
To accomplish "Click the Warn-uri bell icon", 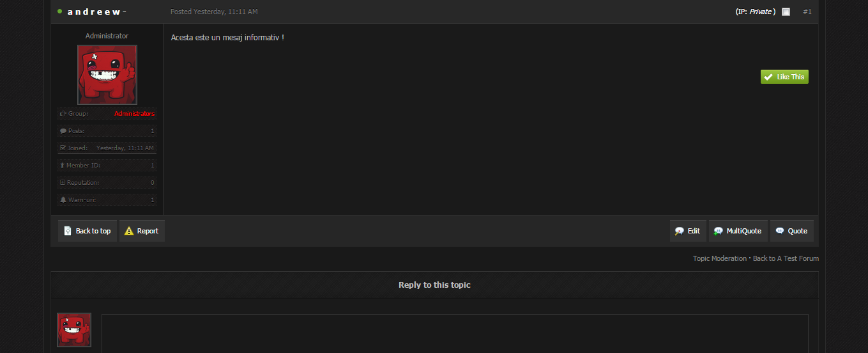I will [x=63, y=200].
